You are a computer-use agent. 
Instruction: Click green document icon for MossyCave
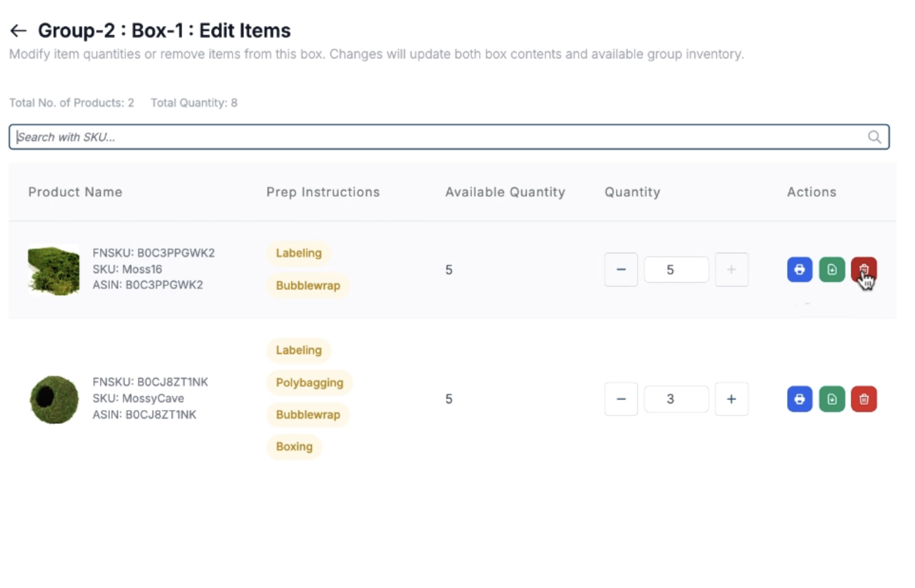pyautogui.click(x=831, y=399)
